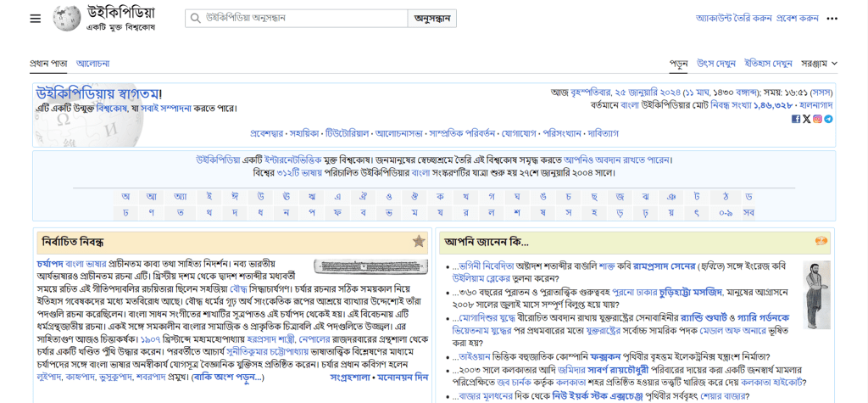This screenshot has width=868, height=403.
Task: Open the সাম্প্রতিক পরিবর্তন link
Action: click(x=462, y=133)
